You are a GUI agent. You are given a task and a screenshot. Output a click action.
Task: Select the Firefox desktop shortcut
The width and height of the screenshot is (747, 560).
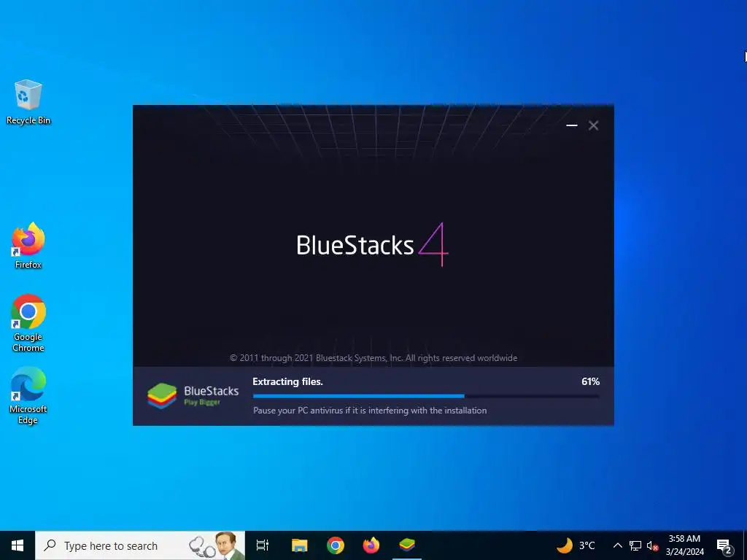tap(28, 246)
